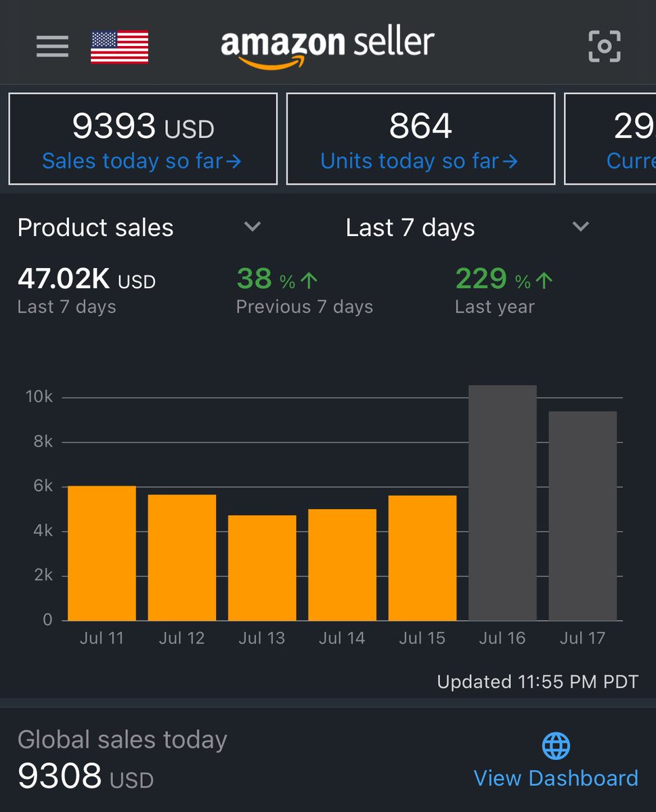Open the View Dashboard link

point(556,778)
